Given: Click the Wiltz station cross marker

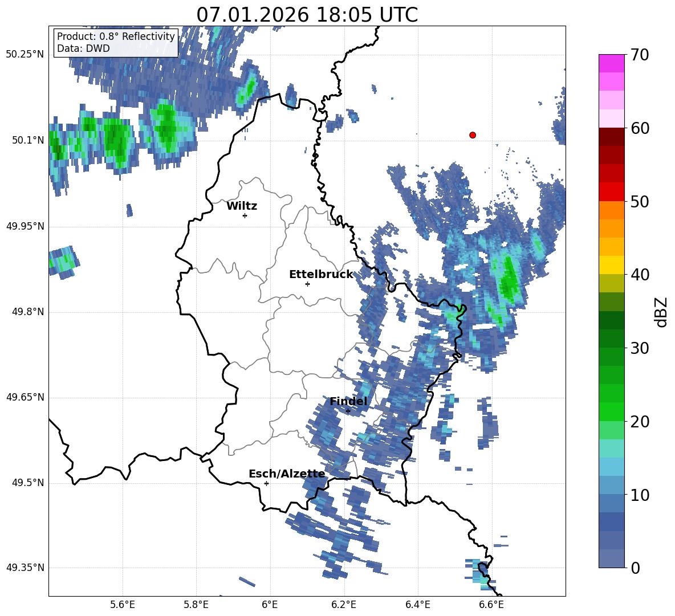Looking at the screenshot, I should click(x=245, y=215).
